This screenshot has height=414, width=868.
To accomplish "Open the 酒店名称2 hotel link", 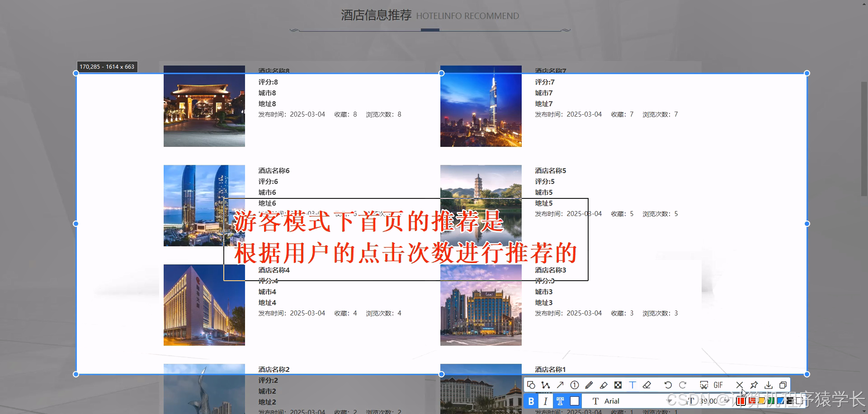I will [274, 370].
